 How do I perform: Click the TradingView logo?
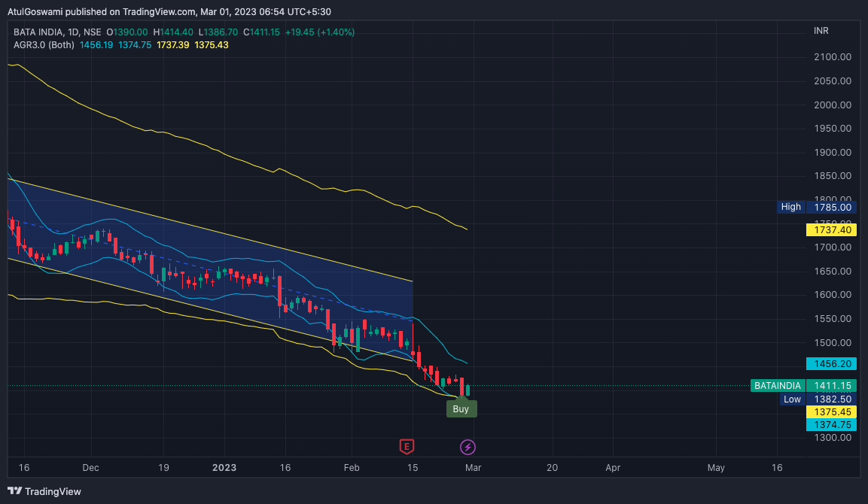pyautogui.click(x=44, y=491)
